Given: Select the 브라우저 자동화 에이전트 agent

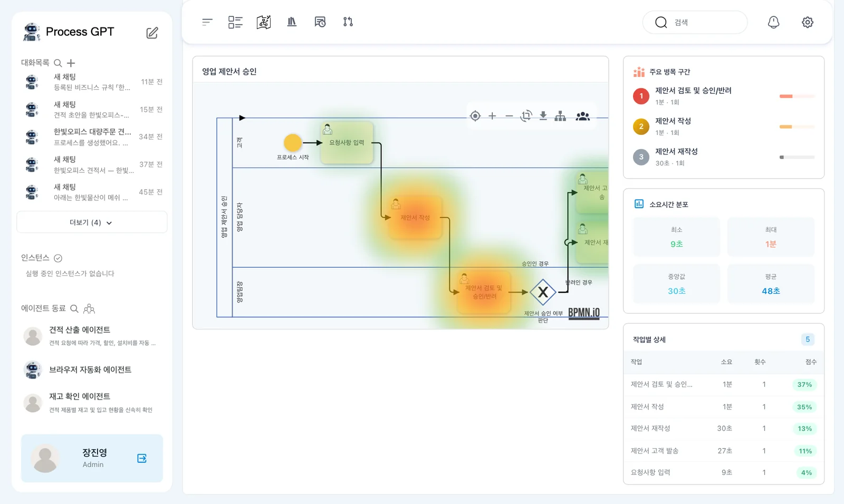Looking at the screenshot, I should point(92,370).
